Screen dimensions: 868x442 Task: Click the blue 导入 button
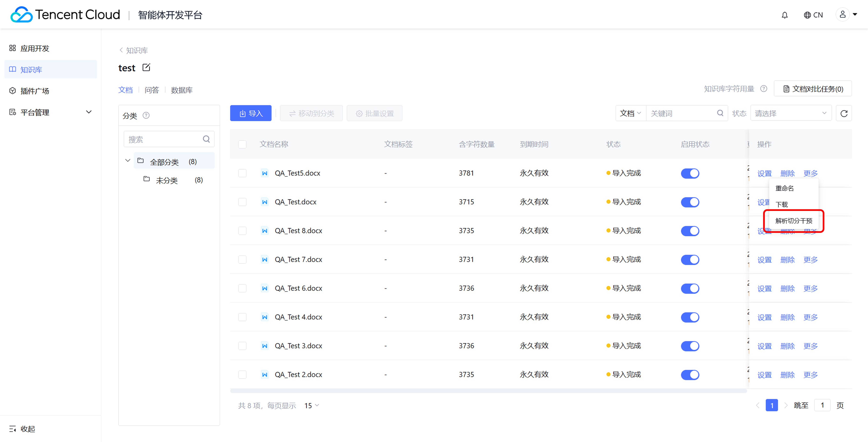click(x=251, y=113)
